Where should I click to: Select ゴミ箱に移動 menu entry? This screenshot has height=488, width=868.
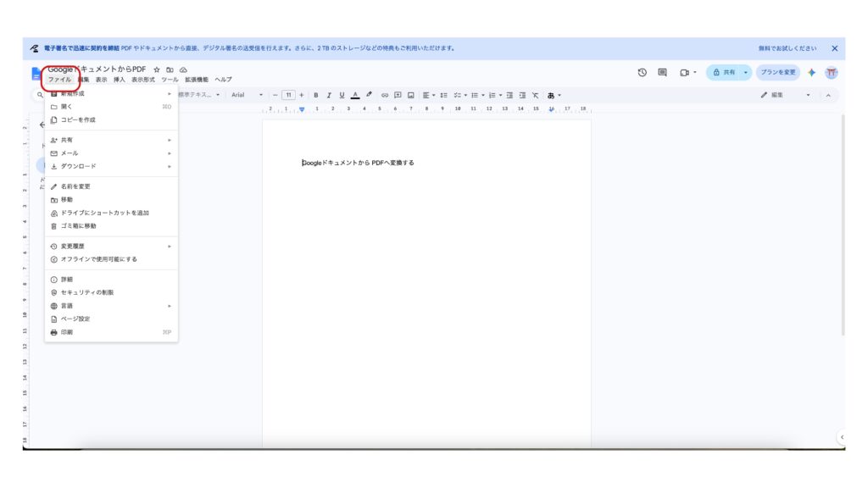(111, 226)
